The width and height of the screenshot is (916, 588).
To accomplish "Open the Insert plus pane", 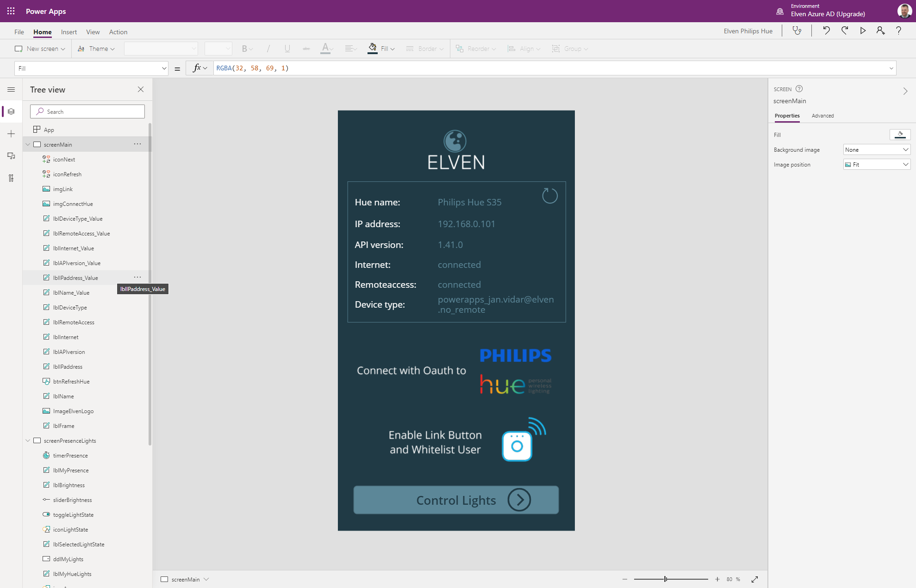I will pos(11,134).
